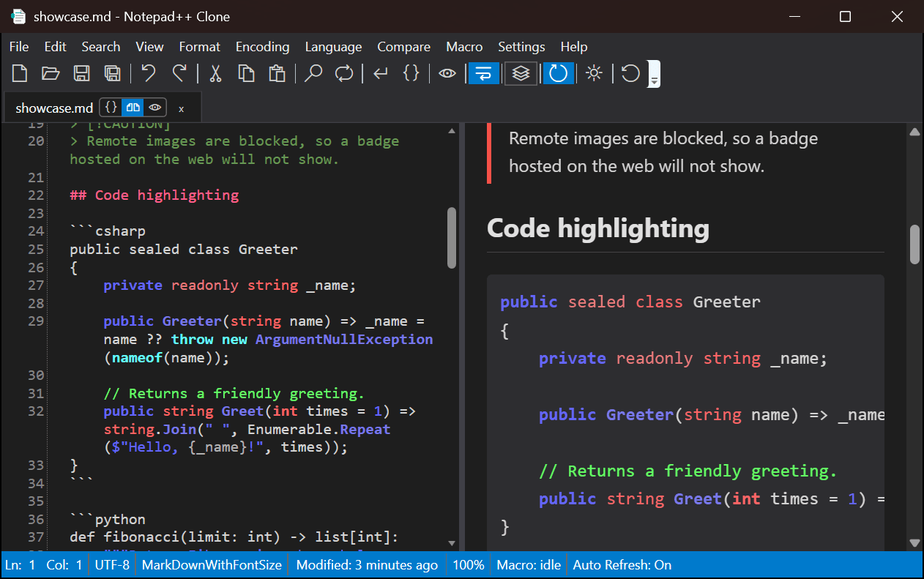Image resolution: width=924 pixels, height=579 pixels.
Task: Toggle the stacked layers toolbar button
Action: 521,73
